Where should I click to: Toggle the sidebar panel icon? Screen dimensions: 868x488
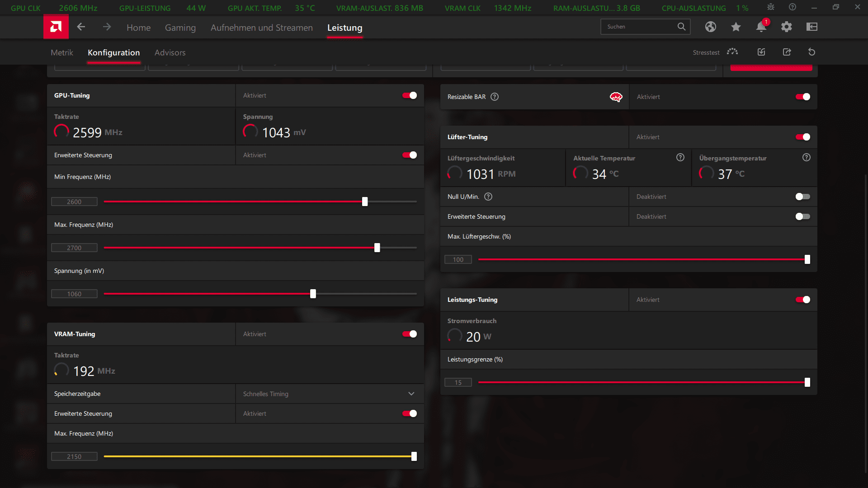point(812,27)
